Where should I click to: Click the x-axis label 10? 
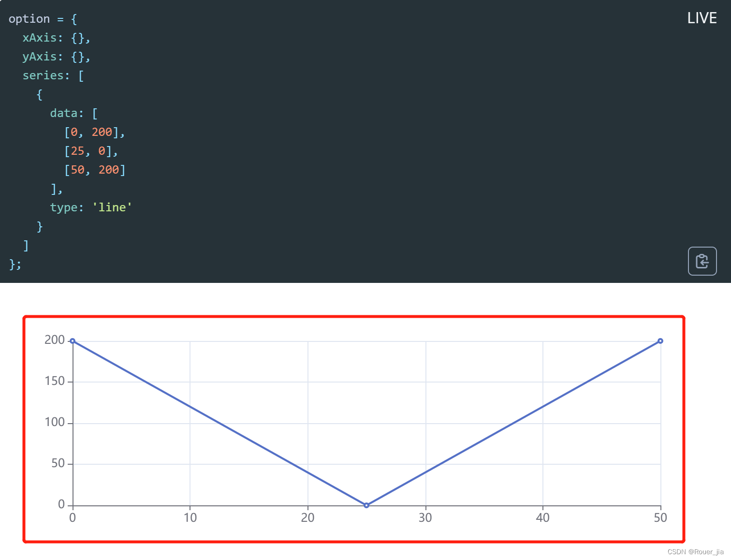(190, 518)
